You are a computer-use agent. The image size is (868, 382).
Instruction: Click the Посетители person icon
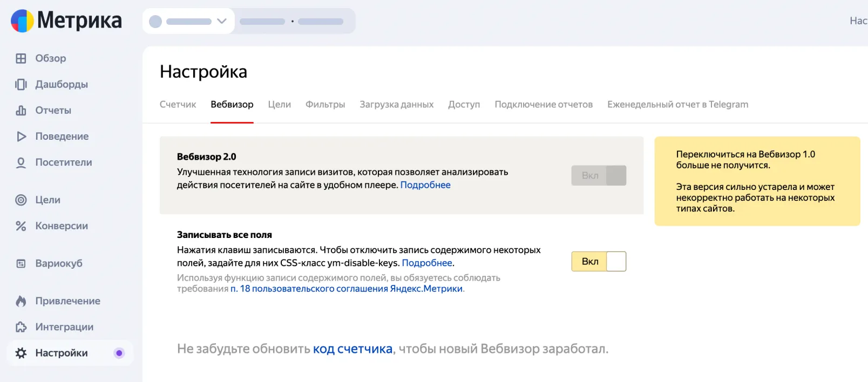21,162
